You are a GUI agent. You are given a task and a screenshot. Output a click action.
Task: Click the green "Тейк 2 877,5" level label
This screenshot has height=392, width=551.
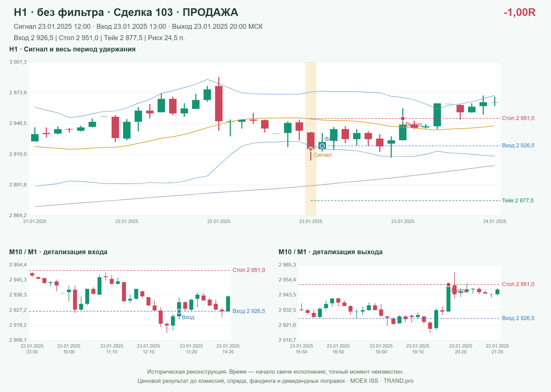[518, 201]
